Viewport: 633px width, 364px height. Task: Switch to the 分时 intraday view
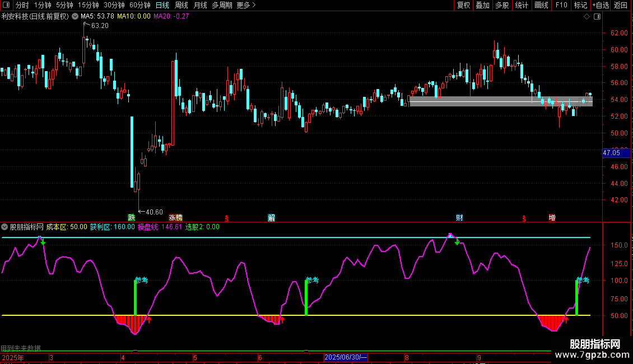click(x=22, y=5)
